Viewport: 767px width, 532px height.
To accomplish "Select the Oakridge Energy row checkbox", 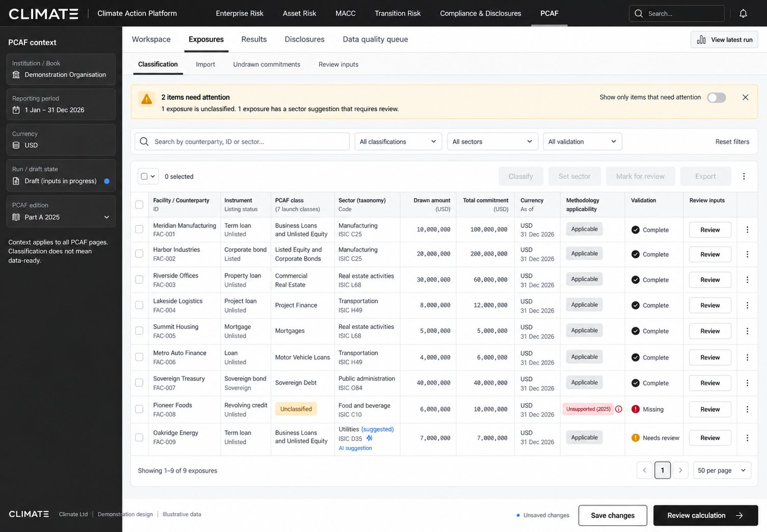I will click(x=139, y=437).
